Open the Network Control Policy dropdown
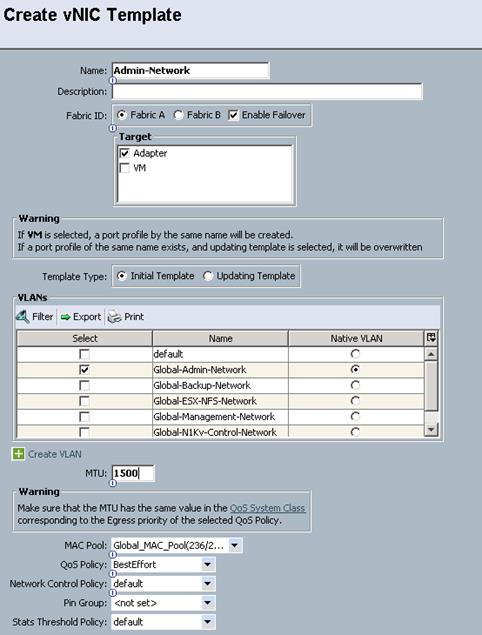Image resolution: width=482 pixels, height=635 pixels. [x=208, y=584]
